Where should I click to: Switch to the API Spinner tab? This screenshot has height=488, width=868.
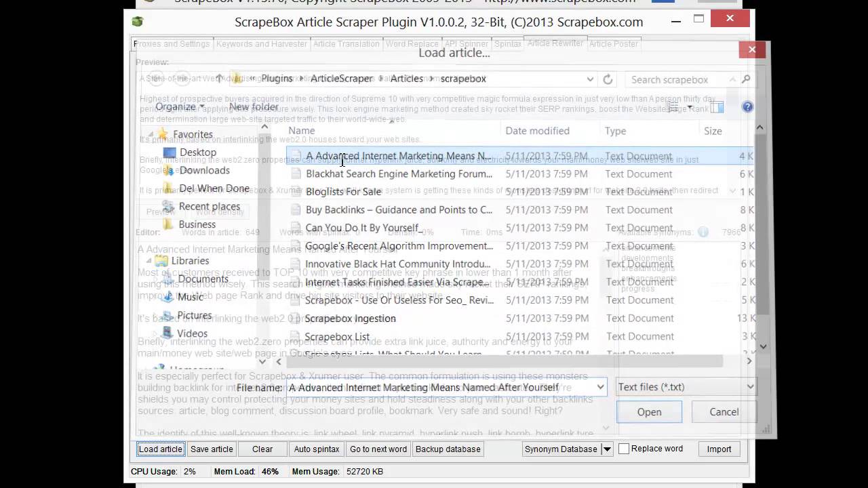point(466,44)
